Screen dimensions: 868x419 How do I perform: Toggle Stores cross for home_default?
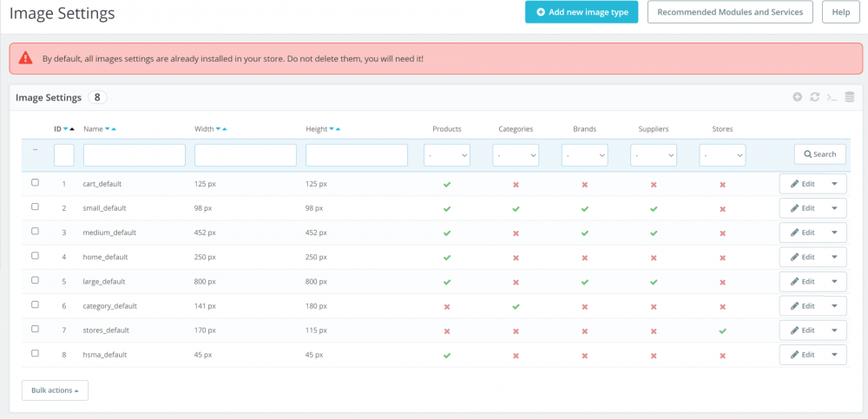point(722,258)
